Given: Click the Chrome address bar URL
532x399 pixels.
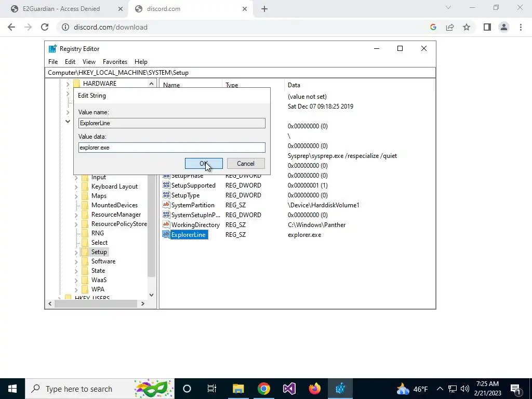Looking at the screenshot, I should click(111, 27).
